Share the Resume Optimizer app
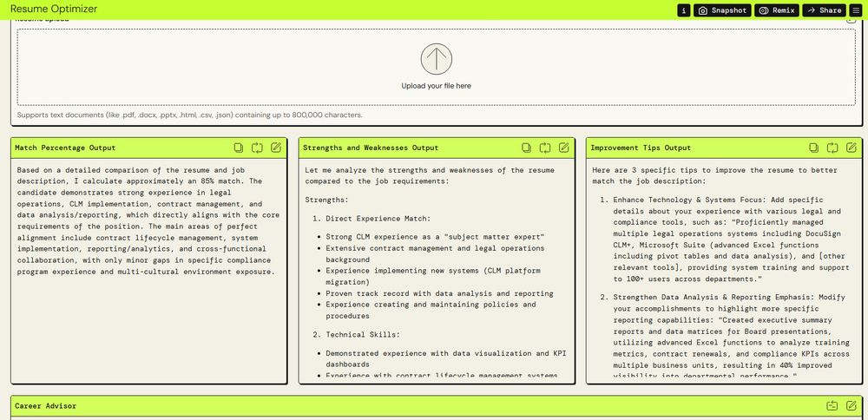This screenshot has height=420, width=868. click(825, 10)
